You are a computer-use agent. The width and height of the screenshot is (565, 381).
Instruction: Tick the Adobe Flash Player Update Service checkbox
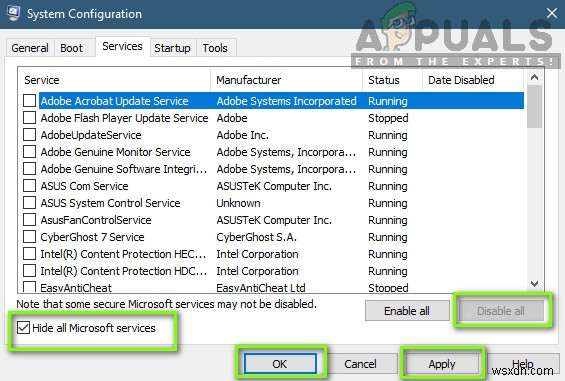tap(29, 118)
